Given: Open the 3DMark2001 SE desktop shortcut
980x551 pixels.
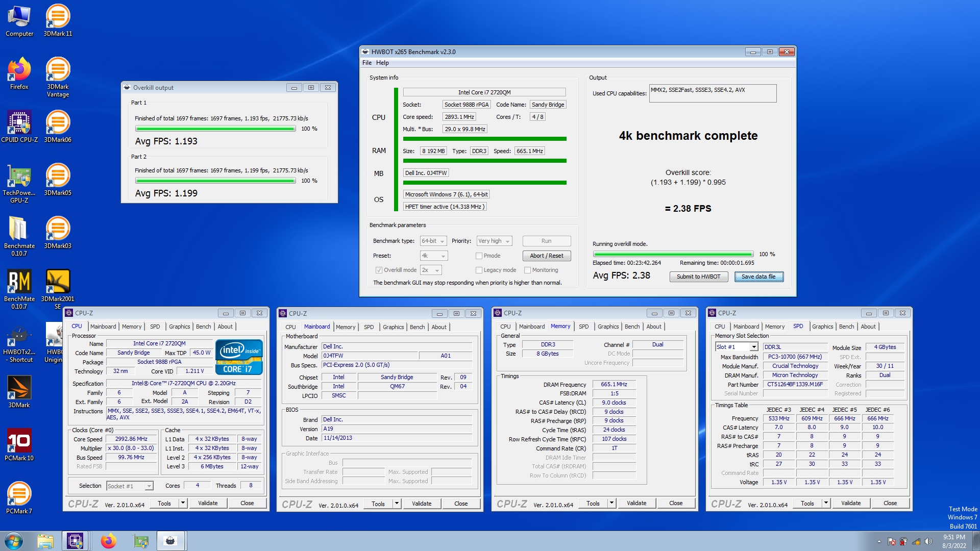Looking at the screenshot, I should 58,289.
